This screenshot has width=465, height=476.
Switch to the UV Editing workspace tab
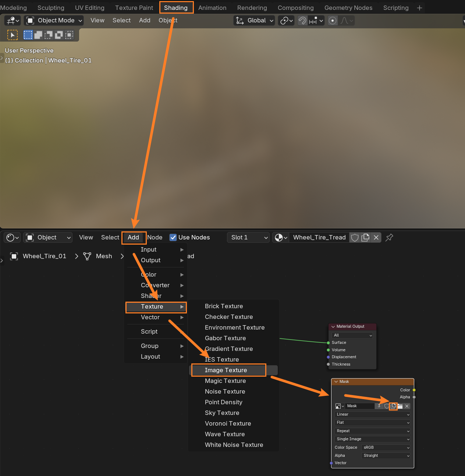(x=89, y=8)
